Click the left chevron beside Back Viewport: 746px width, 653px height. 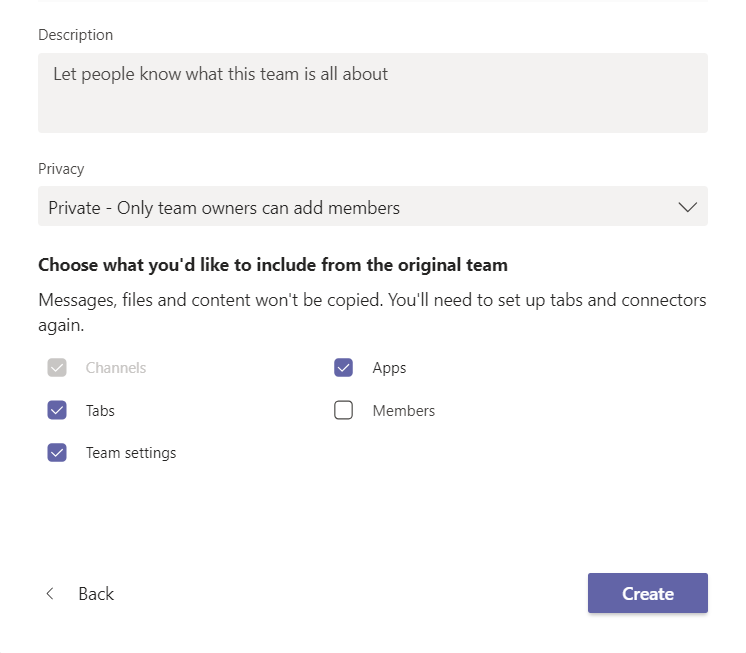[49, 594]
